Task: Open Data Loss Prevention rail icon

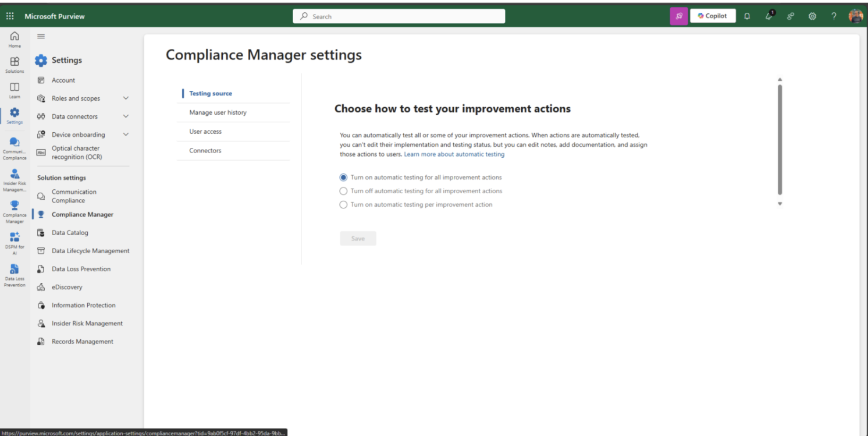Action: coord(15,275)
